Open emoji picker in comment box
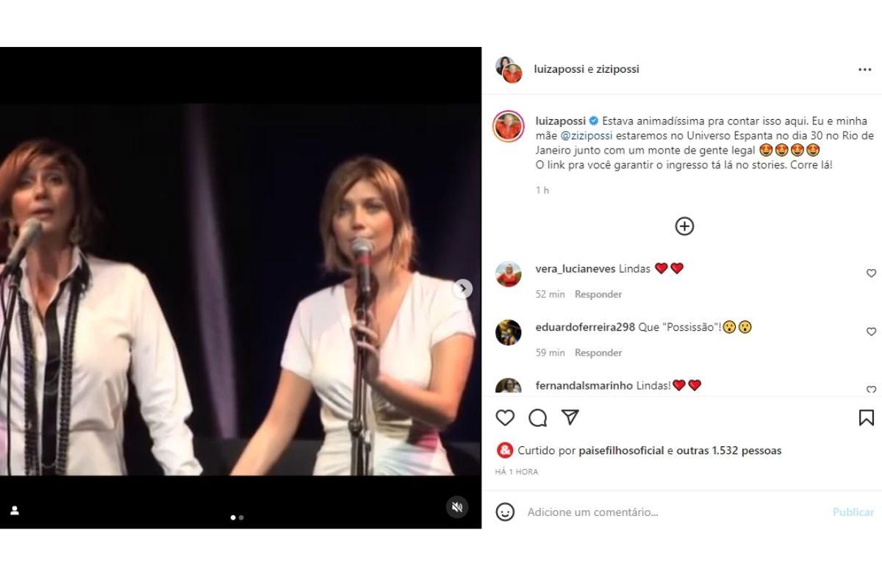The image size is (882, 588). pyautogui.click(x=505, y=512)
